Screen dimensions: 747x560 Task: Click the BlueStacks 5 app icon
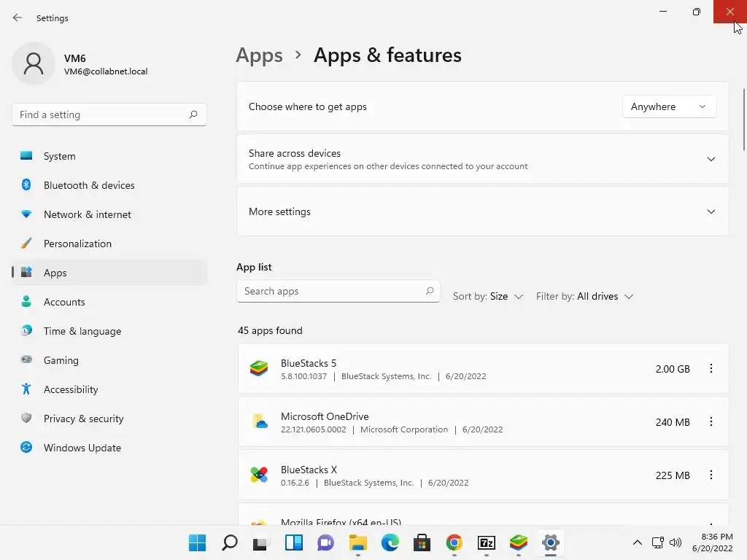[259, 368]
